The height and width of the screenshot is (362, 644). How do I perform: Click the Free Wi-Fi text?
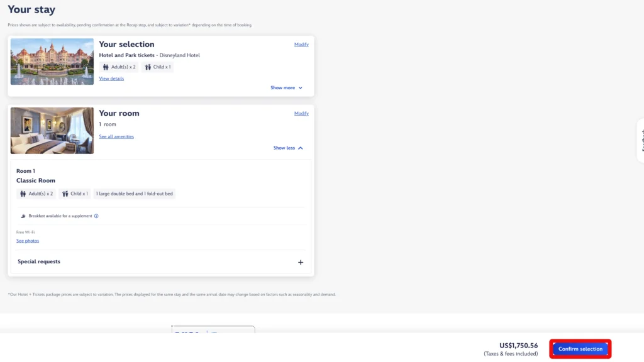point(25,233)
